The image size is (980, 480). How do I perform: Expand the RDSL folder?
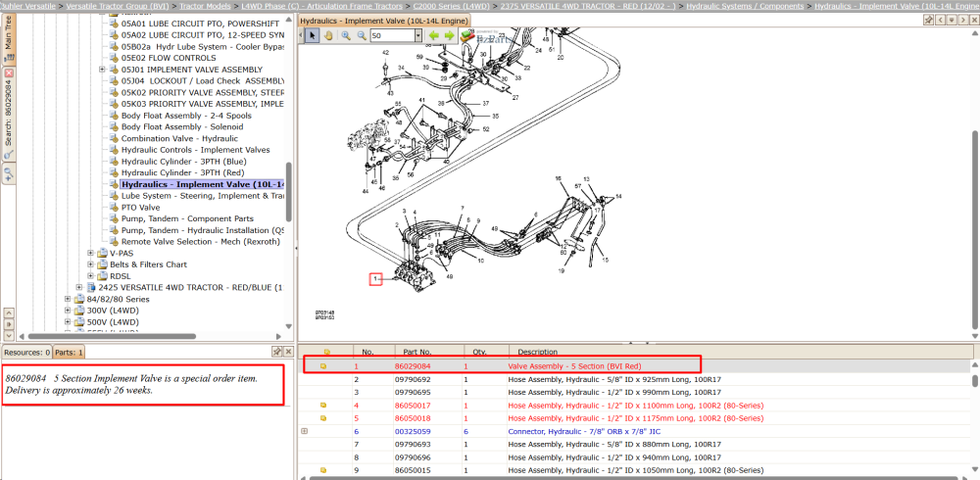(x=90, y=275)
